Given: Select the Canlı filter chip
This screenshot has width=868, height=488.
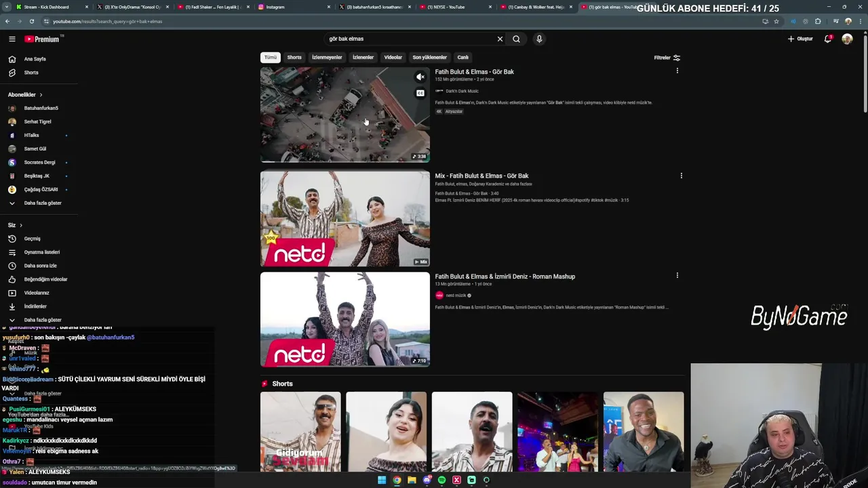Looking at the screenshot, I should 463,58.
